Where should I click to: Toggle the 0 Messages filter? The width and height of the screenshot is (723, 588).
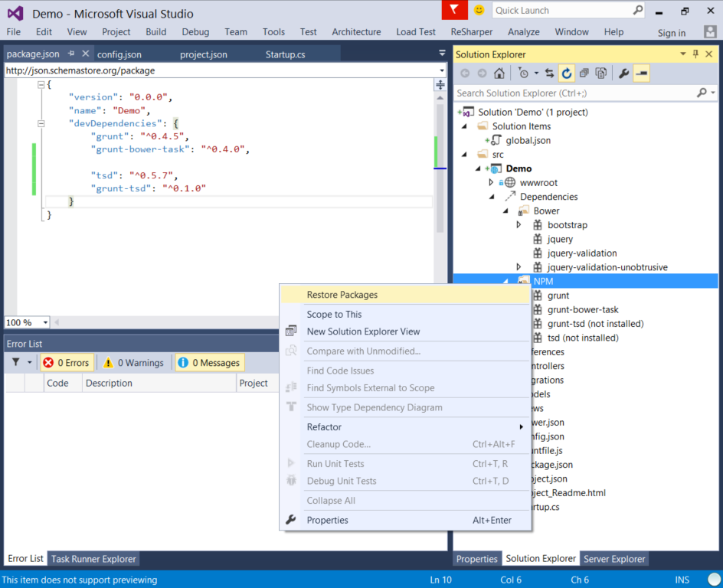coord(209,363)
